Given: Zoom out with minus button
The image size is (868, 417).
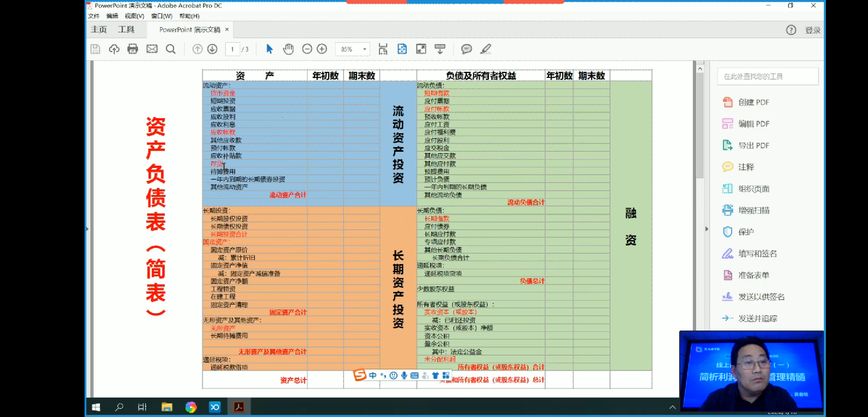Looking at the screenshot, I should [307, 49].
